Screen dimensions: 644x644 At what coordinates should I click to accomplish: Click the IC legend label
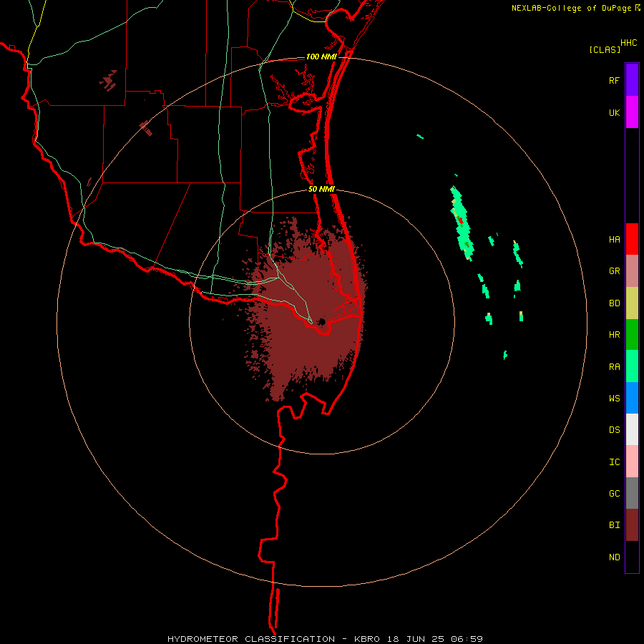click(x=614, y=462)
